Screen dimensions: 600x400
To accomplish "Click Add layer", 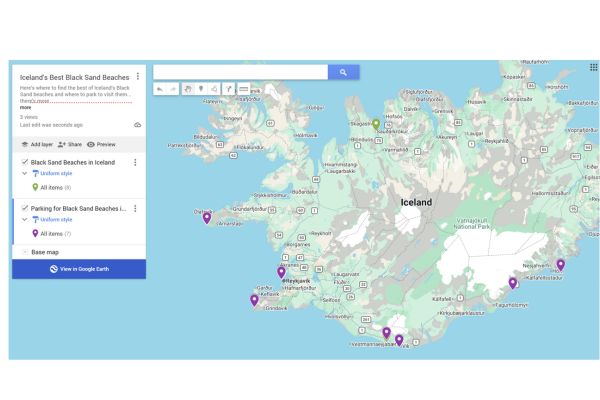I will (37, 144).
